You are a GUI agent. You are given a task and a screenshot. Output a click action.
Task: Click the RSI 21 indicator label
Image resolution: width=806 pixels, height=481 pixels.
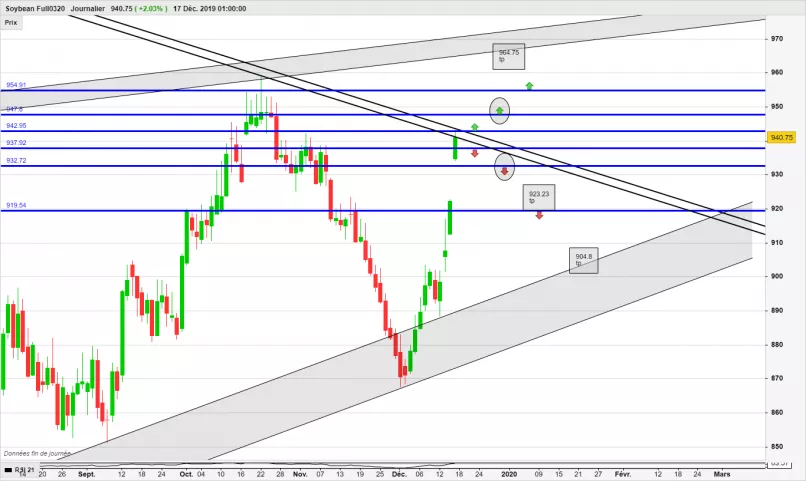tap(24, 470)
